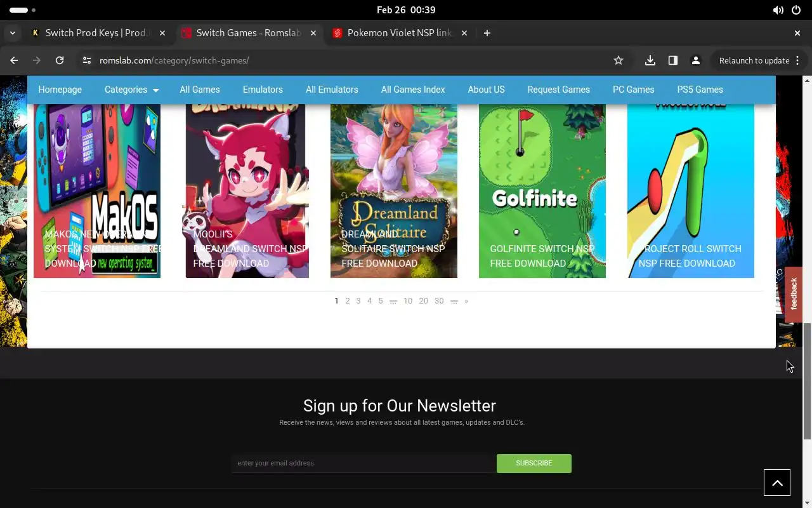The width and height of the screenshot is (812, 508).
Task: Switch to the Switch Prod Keys tab
Action: pyautogui.click(x=96, y=33)
